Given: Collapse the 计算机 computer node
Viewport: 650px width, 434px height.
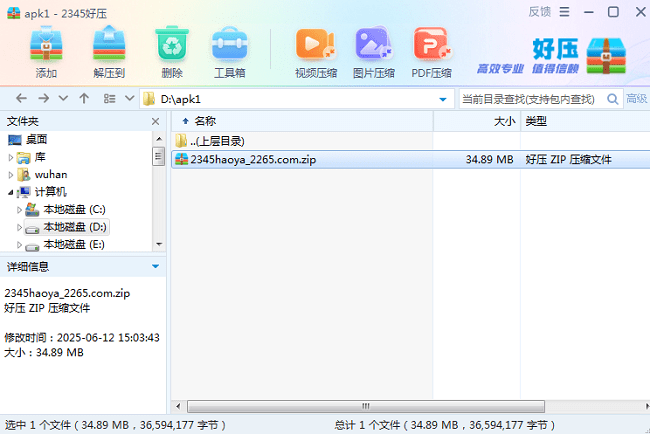Looking at the screenshot, I should point(10,192).
